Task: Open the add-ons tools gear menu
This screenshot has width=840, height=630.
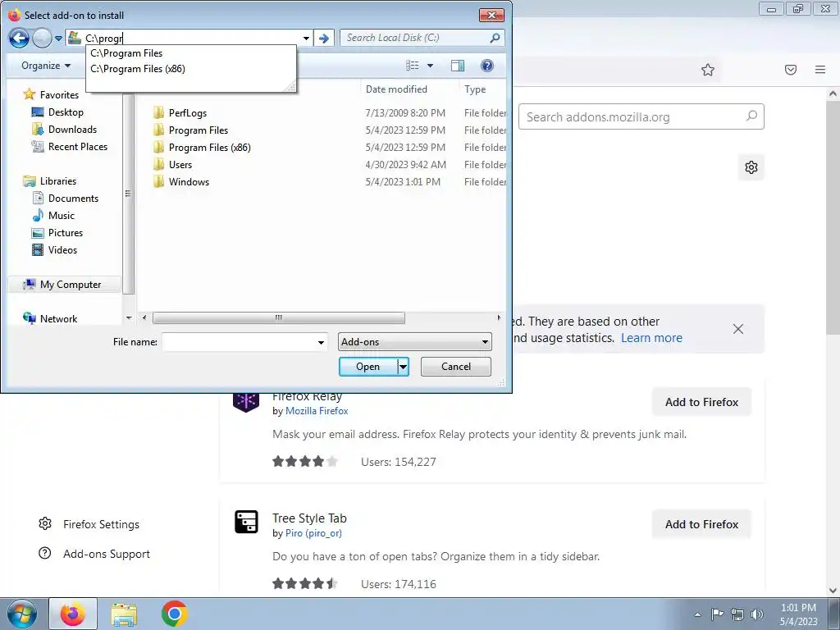Action: pos(751,167)
